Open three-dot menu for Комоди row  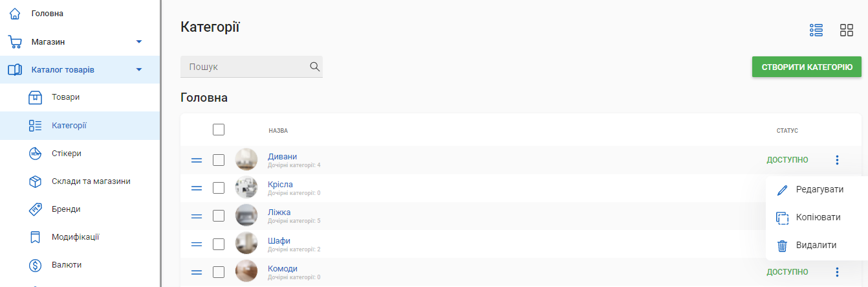(x=837, y=272)
